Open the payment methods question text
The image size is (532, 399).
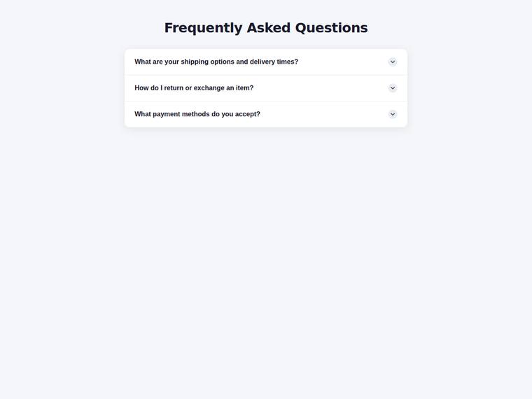pos(197,114)
